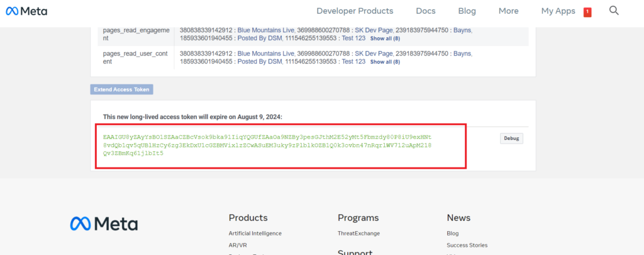The height and width of the screenshot is (255, 644).
Task: Click the Extend Access Token button
Action: [x=121, y=89]
